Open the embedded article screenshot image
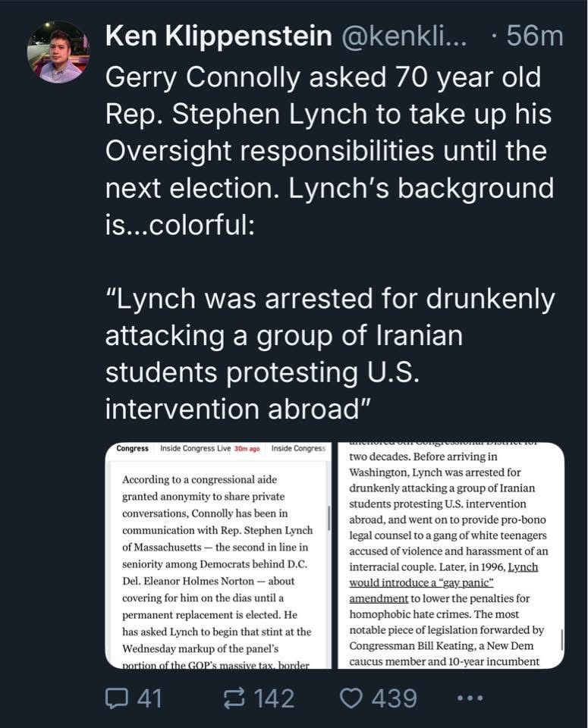This screenshot has width=588, height=728. click(x=334, y=554)
